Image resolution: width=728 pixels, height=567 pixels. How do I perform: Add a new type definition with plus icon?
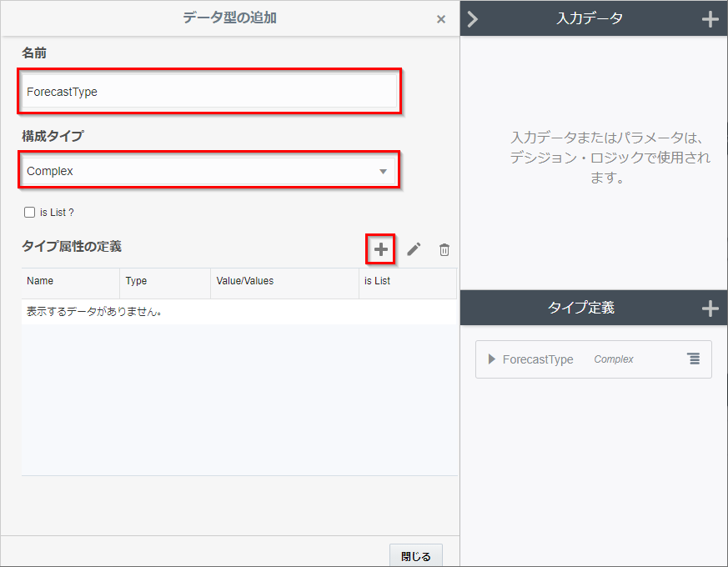tap(710, 309)
